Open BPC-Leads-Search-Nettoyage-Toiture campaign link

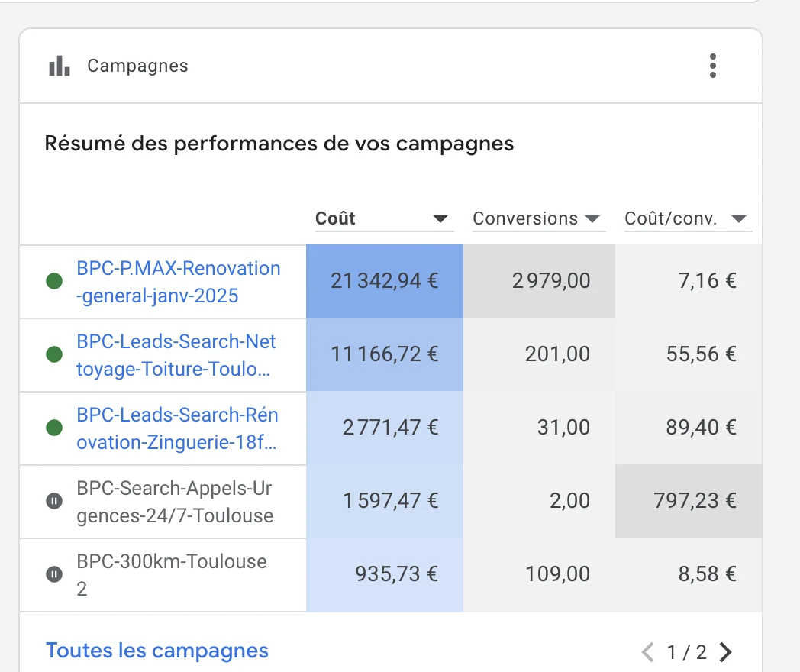(x=176, y=355)
